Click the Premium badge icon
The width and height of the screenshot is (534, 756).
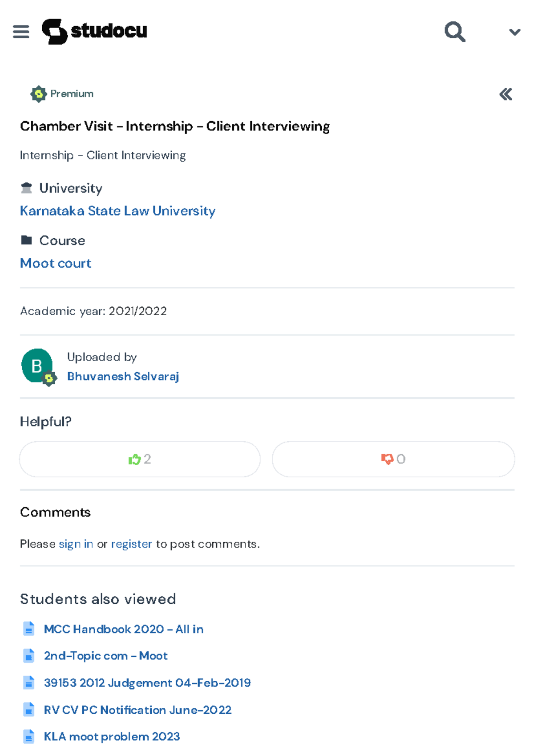(x=38, y=94)
